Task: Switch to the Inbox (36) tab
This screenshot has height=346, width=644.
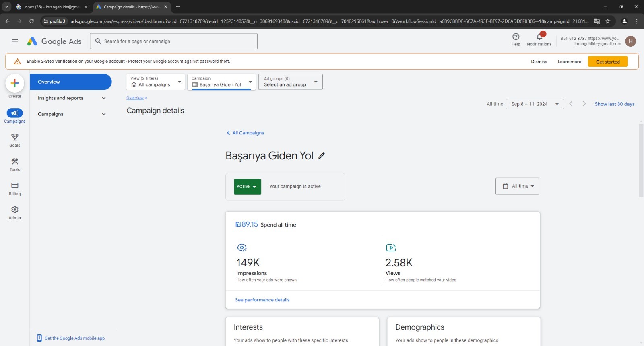Action: pos(51,7)
